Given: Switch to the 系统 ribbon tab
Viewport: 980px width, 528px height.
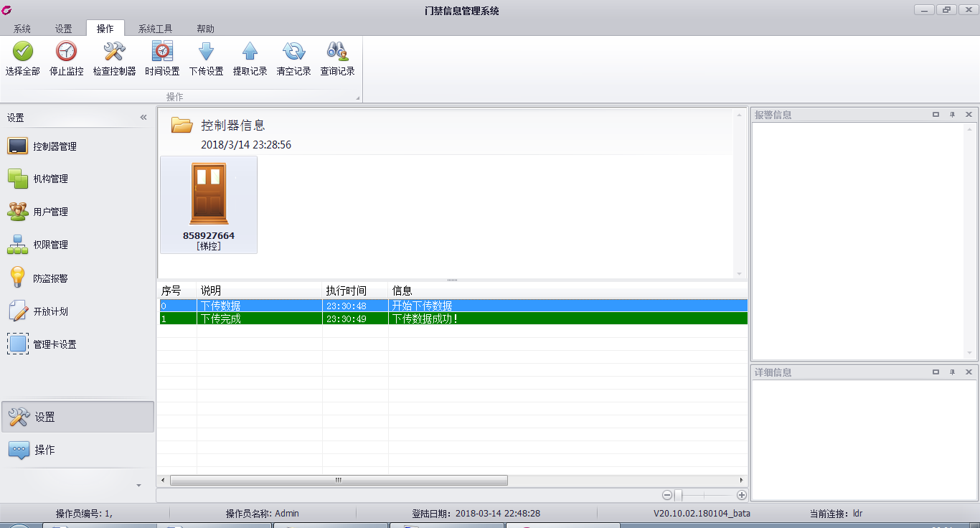Looking at the screenshot, I should 22,29.
